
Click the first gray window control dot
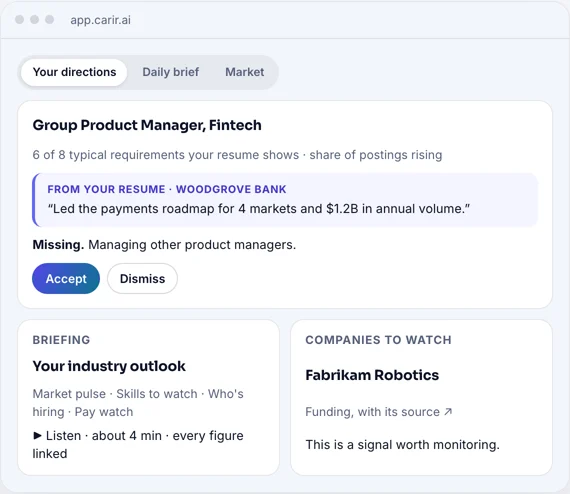pyautogui.click(x=20, y=20)
